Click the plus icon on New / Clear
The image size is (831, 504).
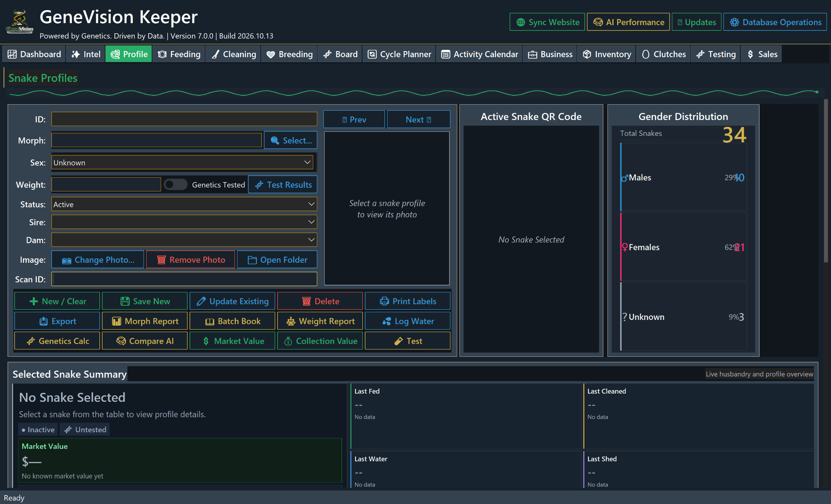point(34,301)
